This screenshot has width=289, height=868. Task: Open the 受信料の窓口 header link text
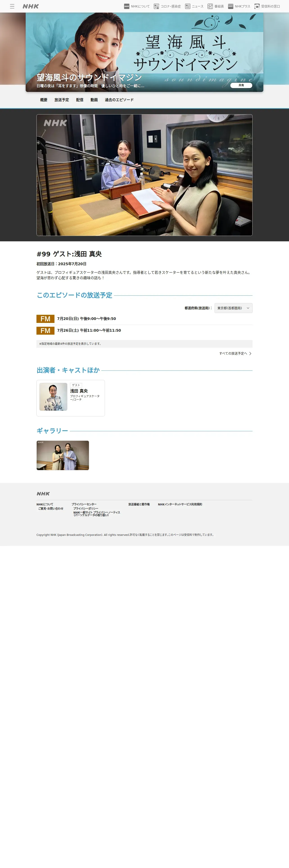[x=271, y=6]
